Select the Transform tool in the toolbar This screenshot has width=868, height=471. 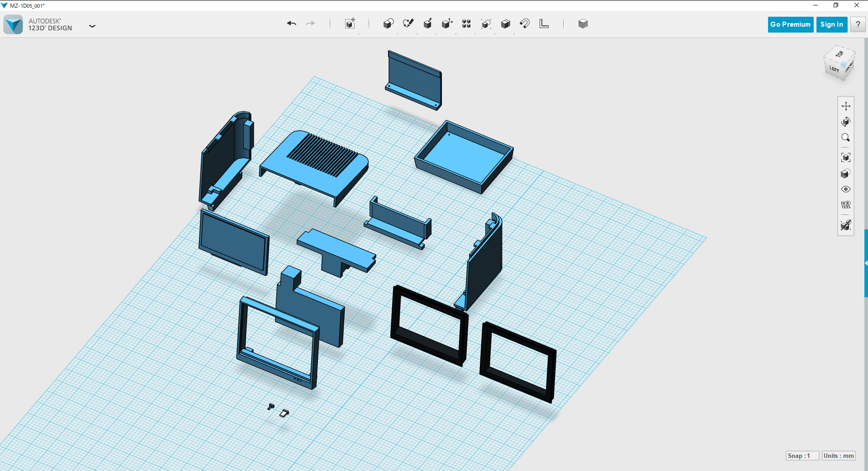tap(350, 24)
